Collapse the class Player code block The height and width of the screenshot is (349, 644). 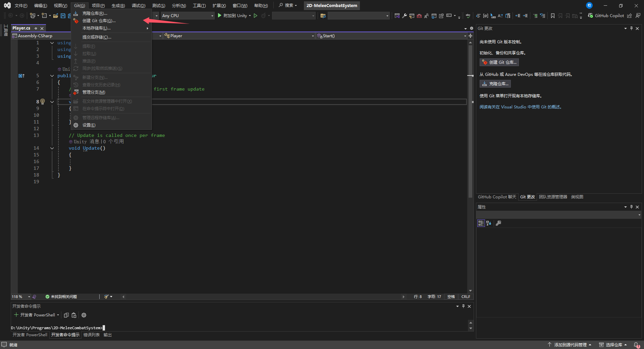(52, 76)
